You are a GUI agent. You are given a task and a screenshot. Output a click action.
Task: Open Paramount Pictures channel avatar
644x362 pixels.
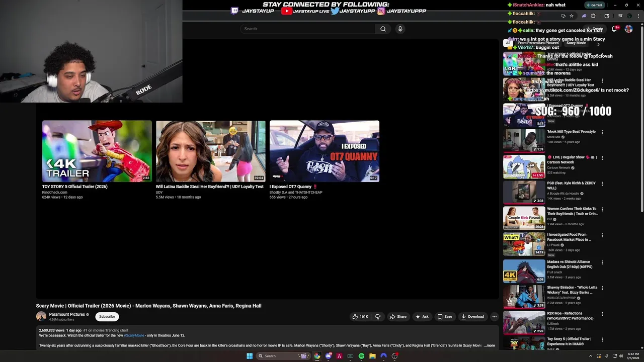coord(41,316)
